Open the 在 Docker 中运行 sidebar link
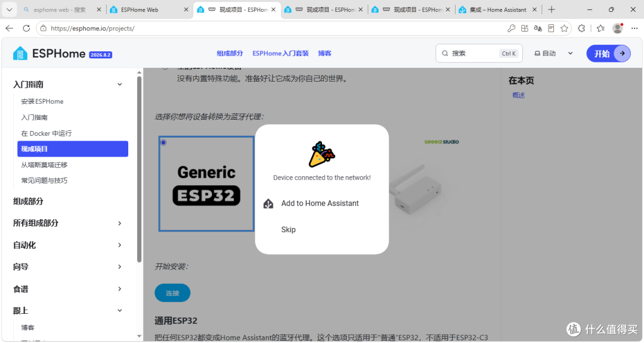The image size is (644, 343). [x=47, y=133]
